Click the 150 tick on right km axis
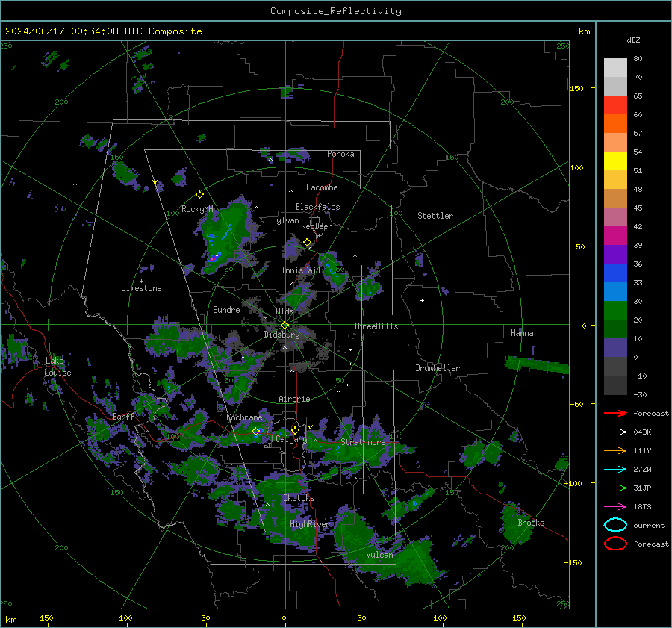 [x=577, y=88]
